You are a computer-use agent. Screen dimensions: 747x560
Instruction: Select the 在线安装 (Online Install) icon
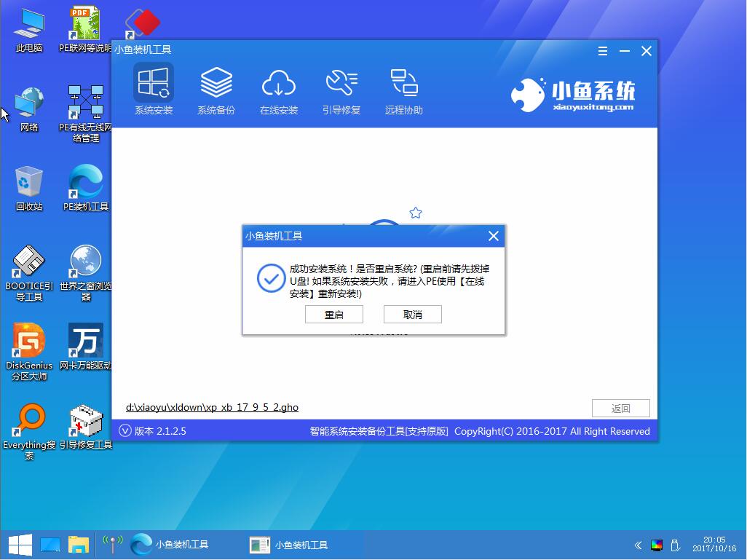[x=279, y=89]
